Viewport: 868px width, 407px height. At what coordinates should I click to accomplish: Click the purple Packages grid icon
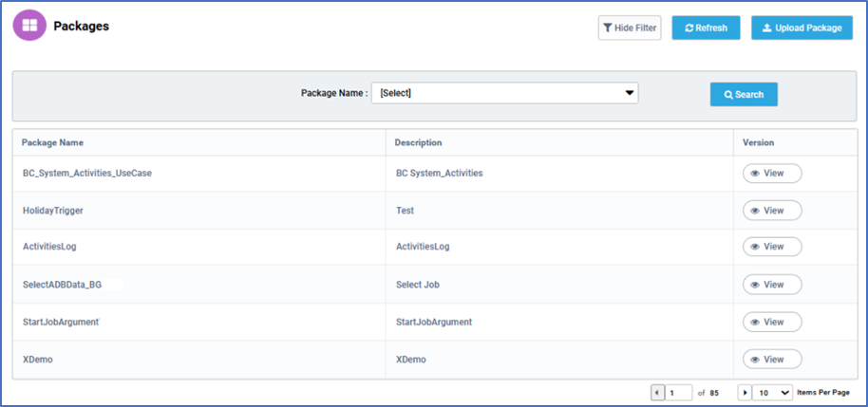(29, 26)
